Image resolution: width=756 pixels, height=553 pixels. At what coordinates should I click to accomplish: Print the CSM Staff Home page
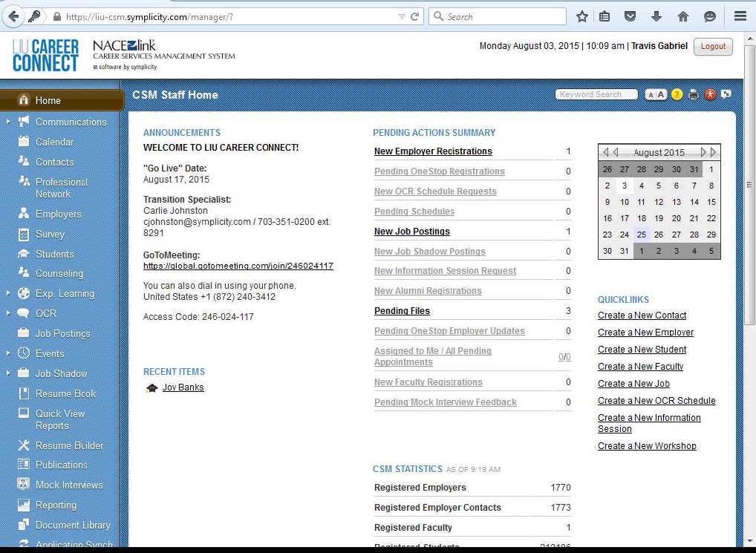pyautogui.click(x=693, y=94)
